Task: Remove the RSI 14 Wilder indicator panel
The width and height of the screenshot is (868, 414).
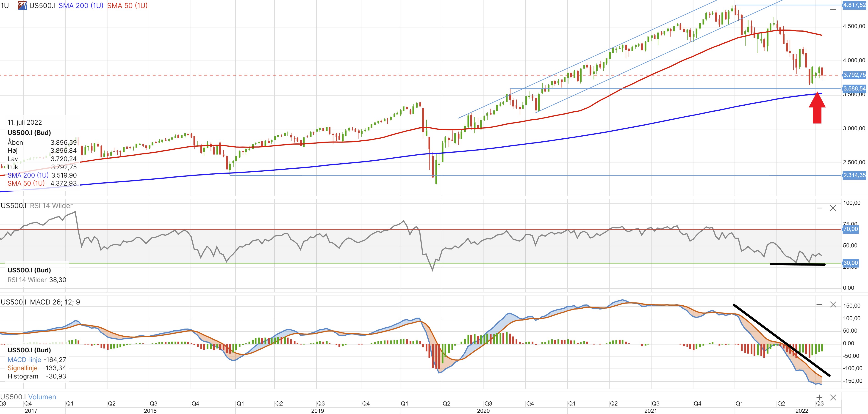Action: click(833, 208)
